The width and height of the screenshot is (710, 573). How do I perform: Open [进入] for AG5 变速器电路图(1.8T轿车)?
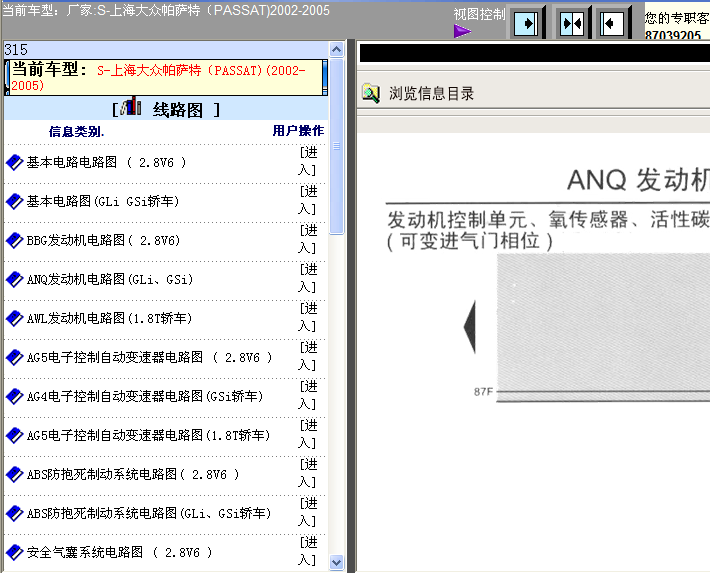[x=308, y=434]
